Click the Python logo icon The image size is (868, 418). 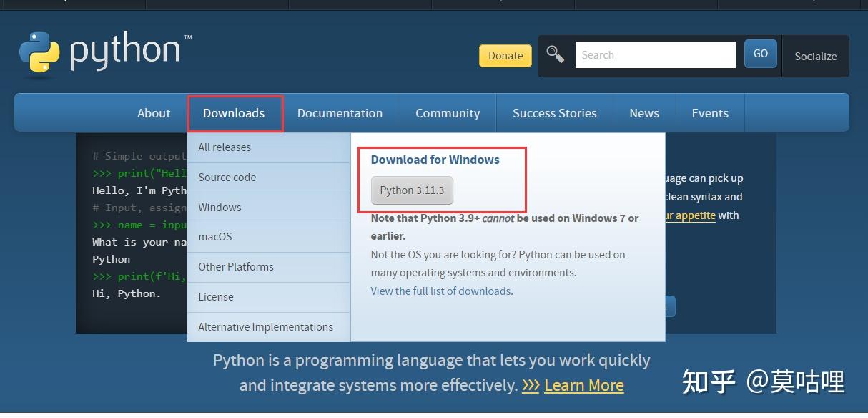tap(39, 54)
